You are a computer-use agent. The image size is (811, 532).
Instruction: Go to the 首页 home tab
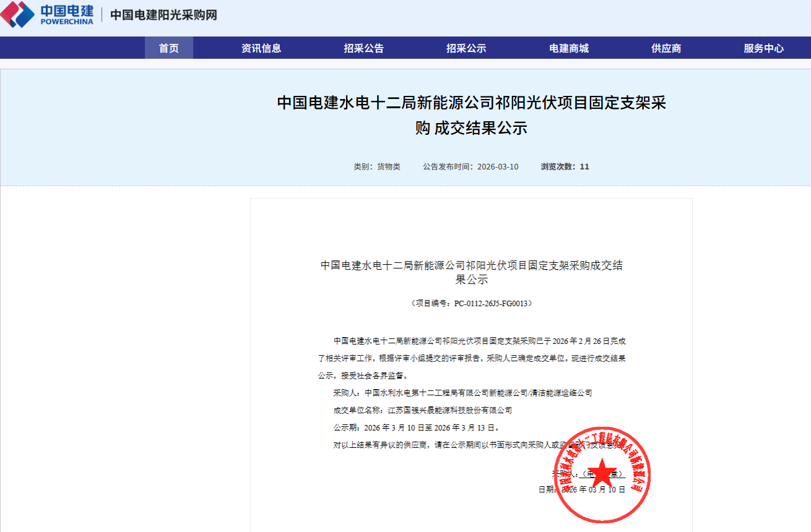click(169, 48)
